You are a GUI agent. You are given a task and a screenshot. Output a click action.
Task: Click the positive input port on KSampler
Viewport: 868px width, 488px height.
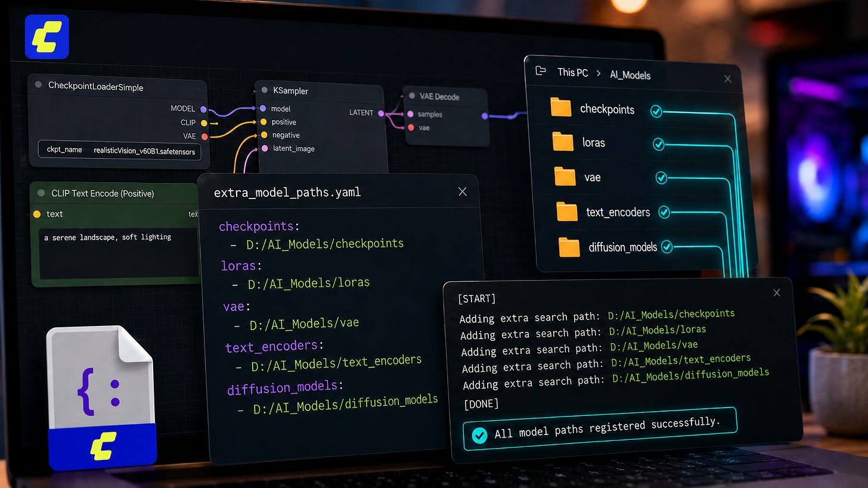click(263, 122)
